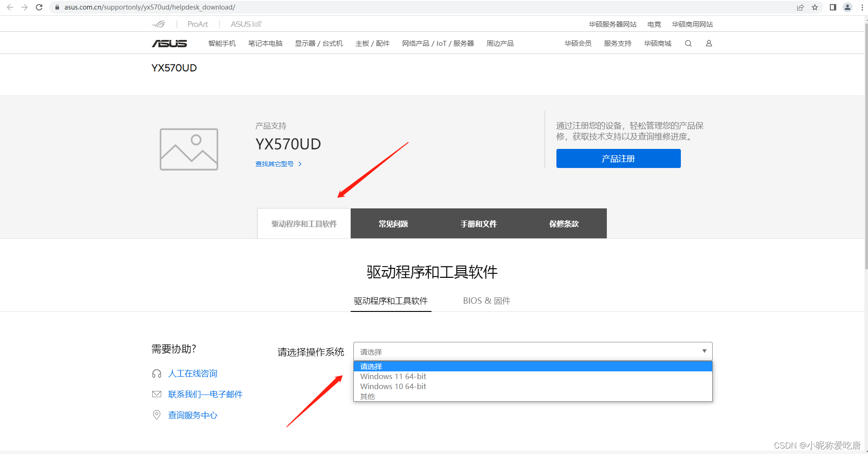Click the envelope email icon
The width and height of the screenshot is (868, 454).
(x=157, y=394)
